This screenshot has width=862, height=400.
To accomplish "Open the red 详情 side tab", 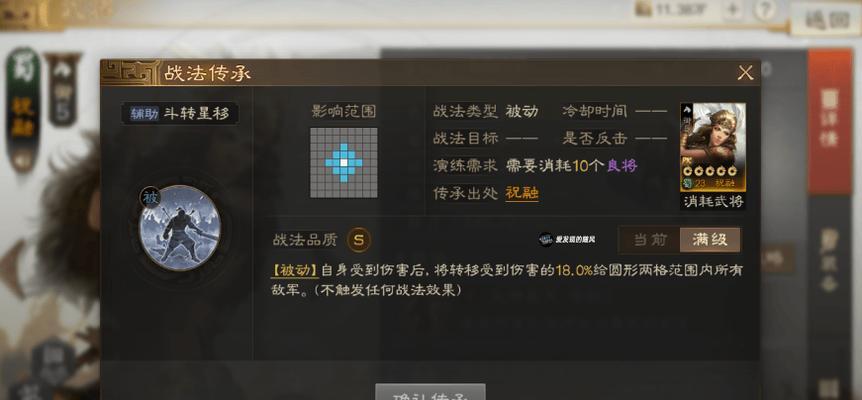I will point(829,121).
